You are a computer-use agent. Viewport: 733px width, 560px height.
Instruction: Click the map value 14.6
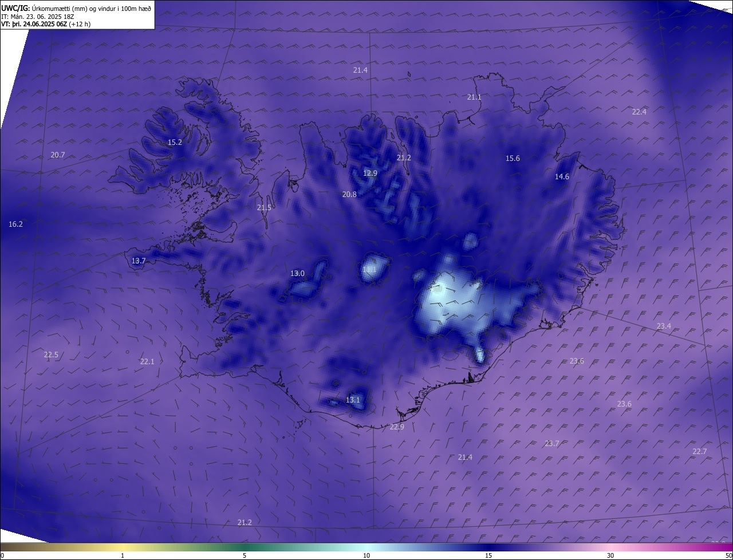pyautogui.click(x=562, y=176)
